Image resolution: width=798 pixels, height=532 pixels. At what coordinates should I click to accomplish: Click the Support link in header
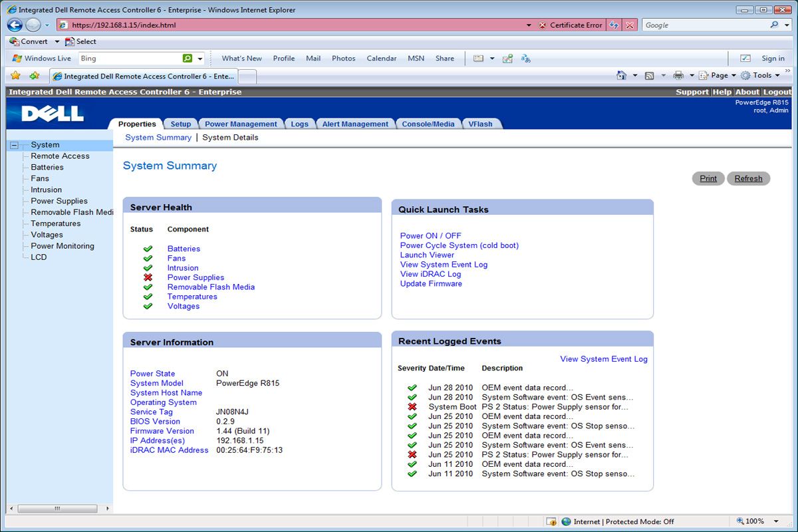click(692, 92)
